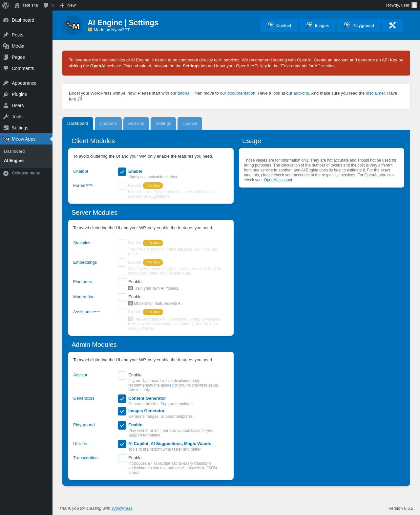Click the Embeddings checkbox marked PRO ONLY
Image resolution: width=420 pixels, height=515 pixels.
[x=122, y=263]
